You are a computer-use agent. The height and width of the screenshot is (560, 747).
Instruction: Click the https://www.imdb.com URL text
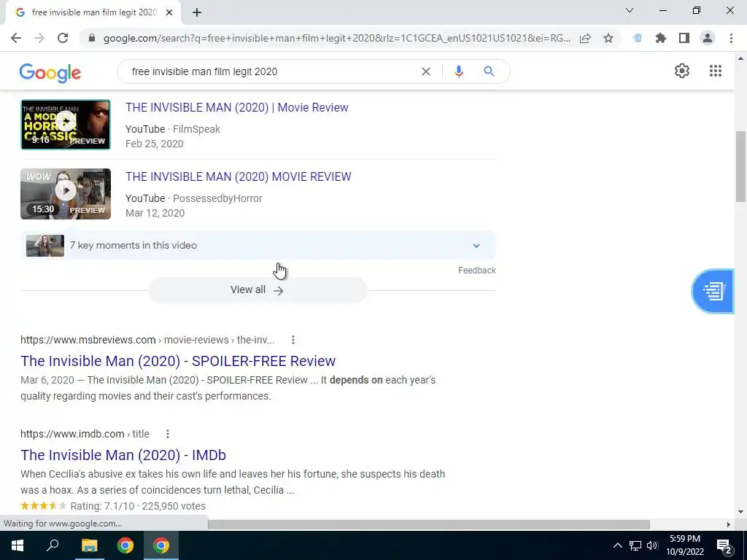(72, 434)
